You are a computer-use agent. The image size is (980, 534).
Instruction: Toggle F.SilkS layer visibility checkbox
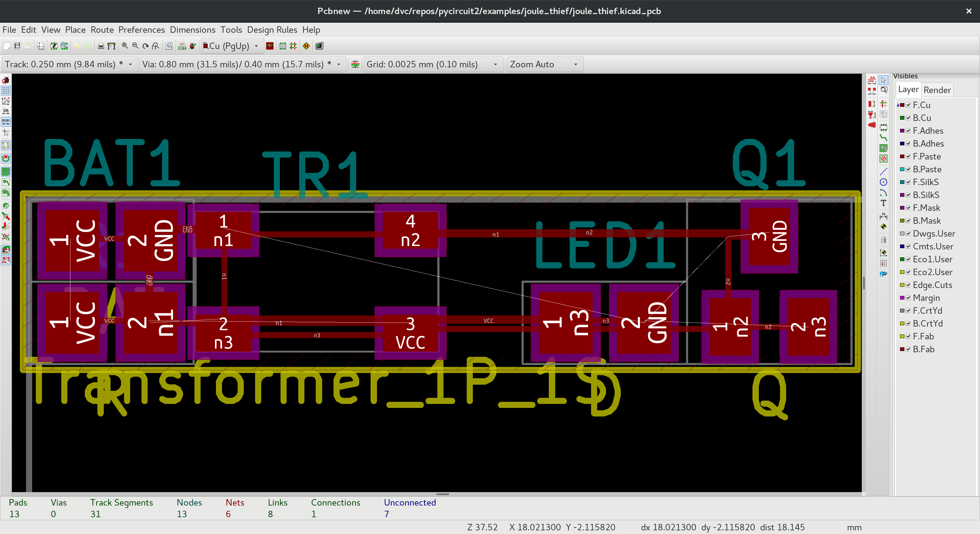tap(908, 182)
